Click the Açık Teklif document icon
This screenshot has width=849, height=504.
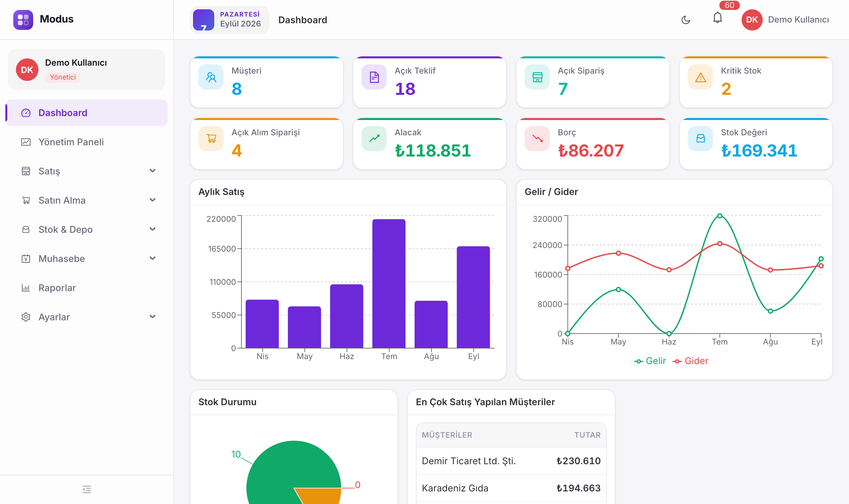point(374,77)
